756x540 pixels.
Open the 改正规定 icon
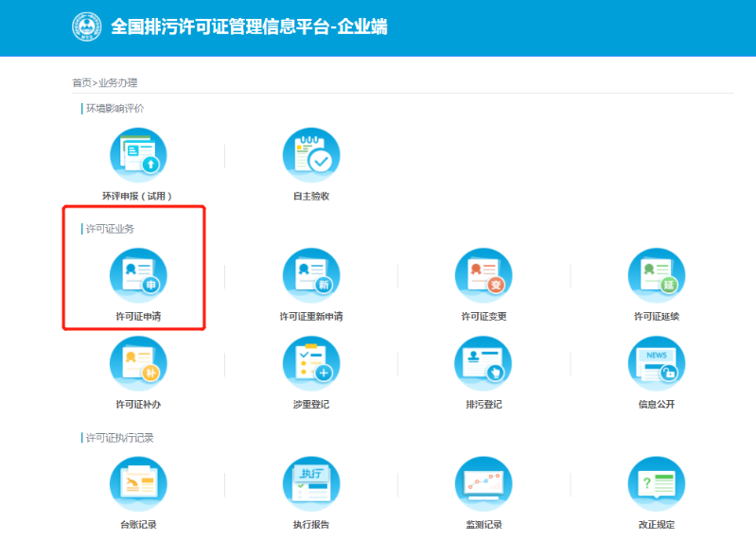point(657,484)
